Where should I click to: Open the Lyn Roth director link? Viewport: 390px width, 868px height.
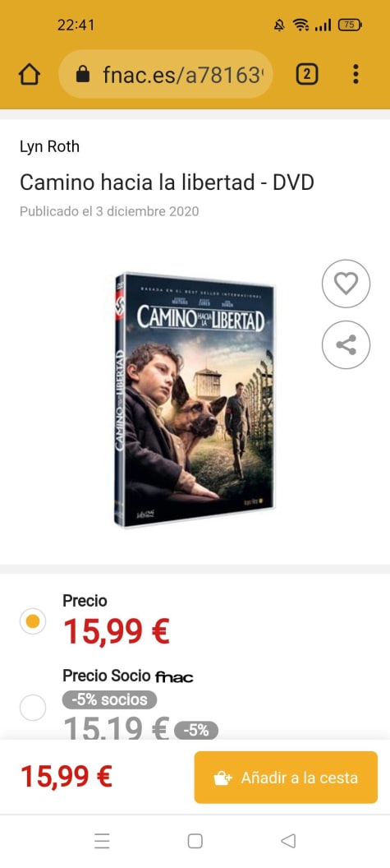(x=50, y=146)
